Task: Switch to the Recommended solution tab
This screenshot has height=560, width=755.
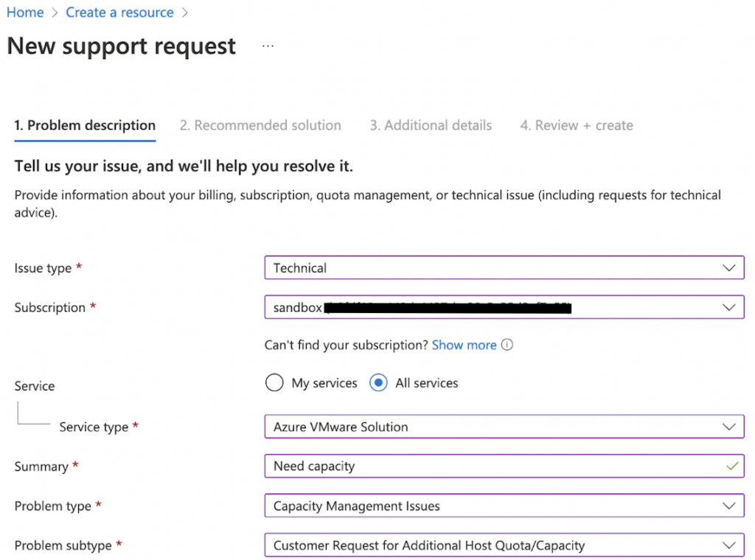Action: point(260,125)
